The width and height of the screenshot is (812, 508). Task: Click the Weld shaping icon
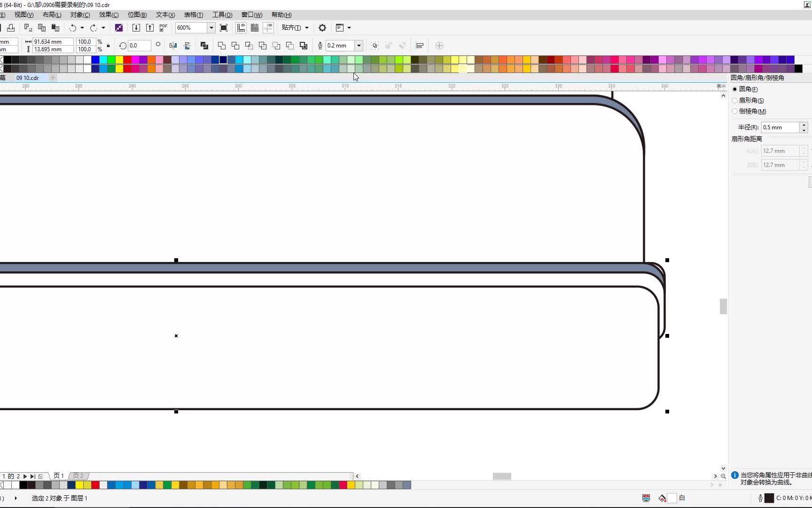[x=222, y=46]
